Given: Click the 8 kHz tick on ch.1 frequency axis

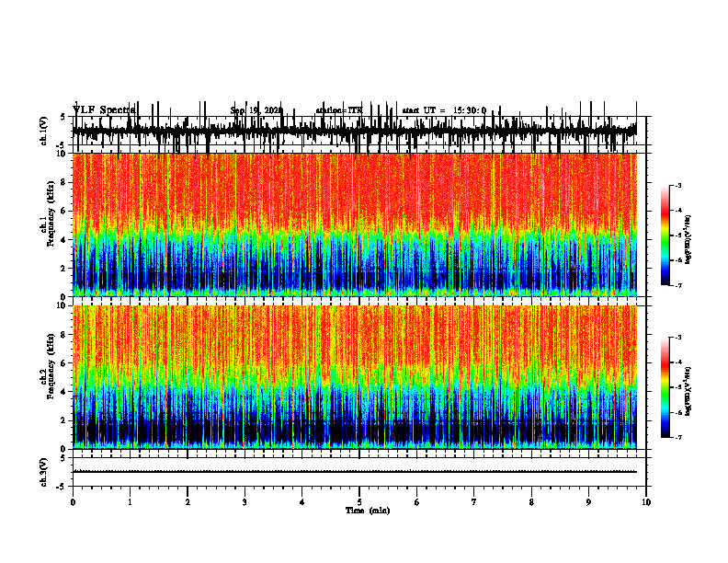Looking at the screenshot, I should coord(63,182).
